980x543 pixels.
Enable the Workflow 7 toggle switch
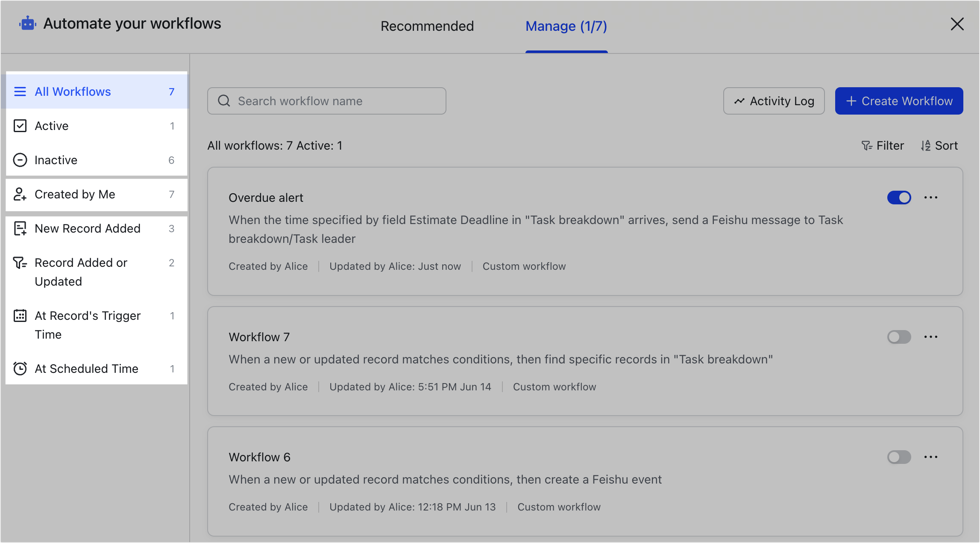(x=899, y=337)
